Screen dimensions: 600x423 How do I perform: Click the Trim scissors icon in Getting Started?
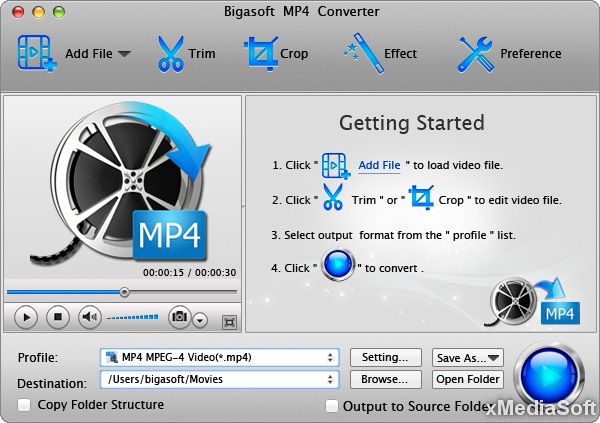click(x=333, y=197)
